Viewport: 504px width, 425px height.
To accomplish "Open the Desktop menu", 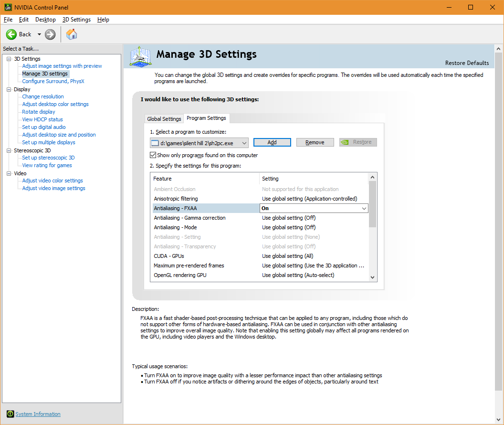I will (45, 20).
